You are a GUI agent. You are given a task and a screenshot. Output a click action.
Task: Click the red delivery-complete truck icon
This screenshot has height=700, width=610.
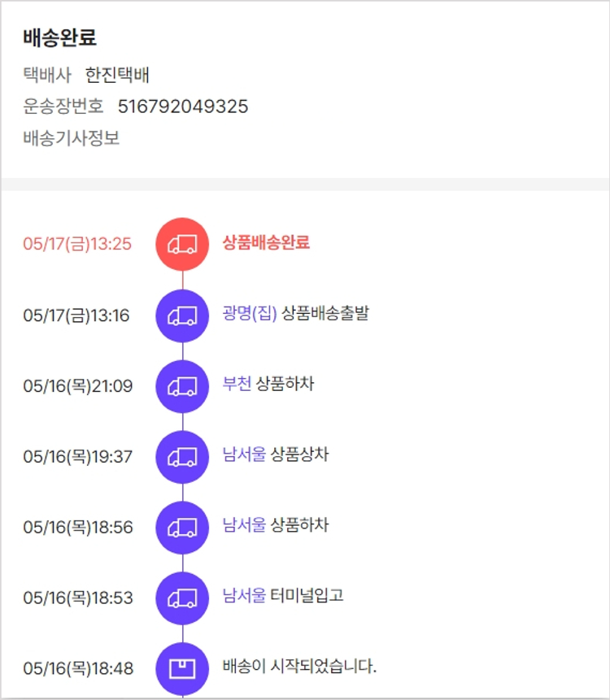(x=182, y=244)
